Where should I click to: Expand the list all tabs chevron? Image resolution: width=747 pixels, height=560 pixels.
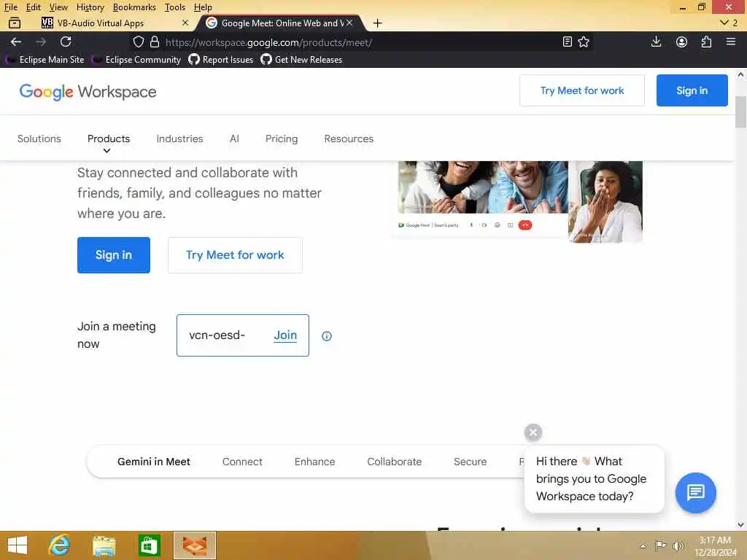724,23
